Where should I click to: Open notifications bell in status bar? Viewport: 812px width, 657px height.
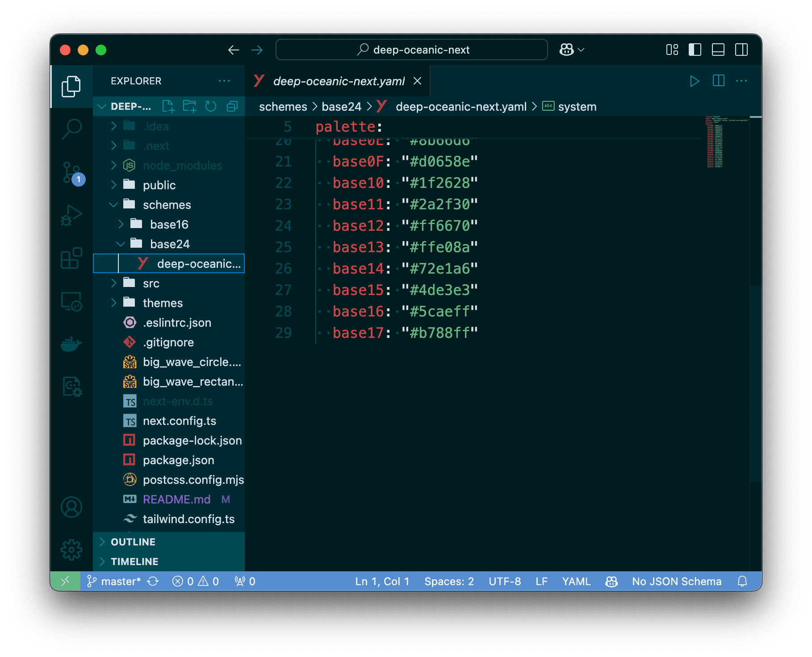[x=742, y=581]
